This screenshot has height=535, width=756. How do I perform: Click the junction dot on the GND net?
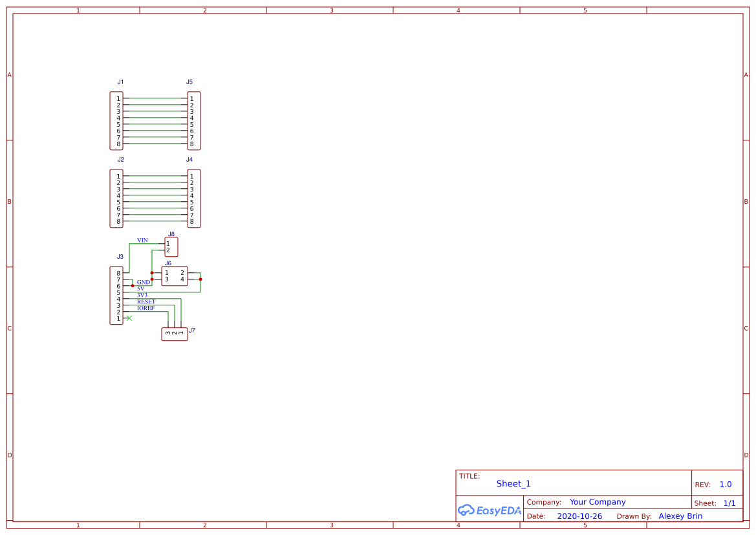[133, 286]
